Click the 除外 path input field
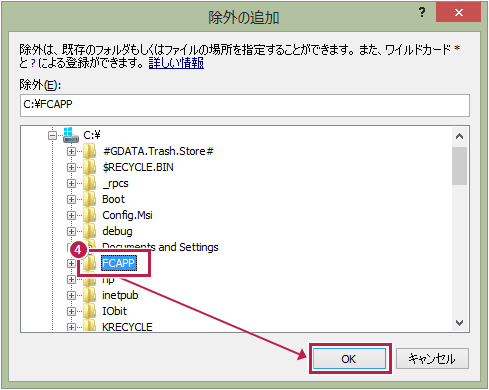This screenshot has width=489, height=390. [245, 105]
